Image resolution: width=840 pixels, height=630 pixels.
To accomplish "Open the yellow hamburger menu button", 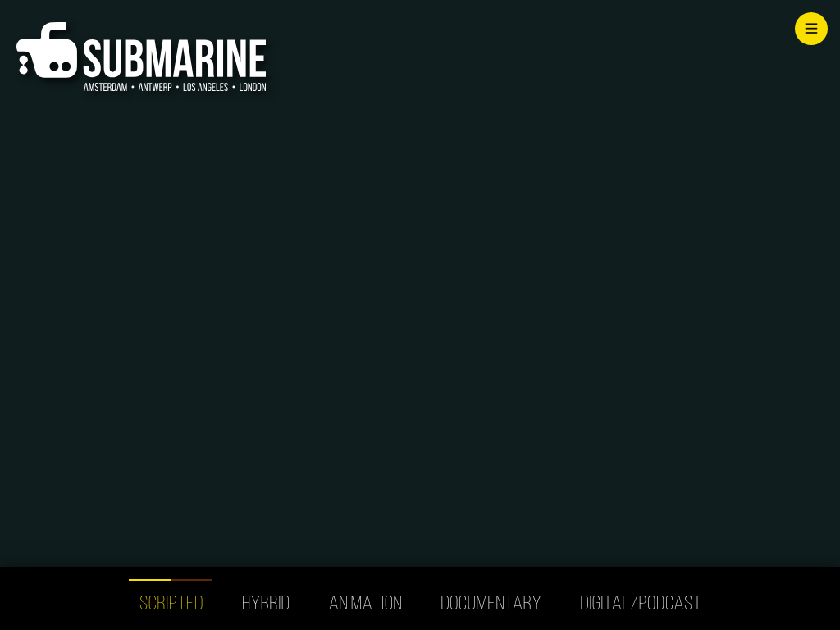I will [x=810, y=29].
